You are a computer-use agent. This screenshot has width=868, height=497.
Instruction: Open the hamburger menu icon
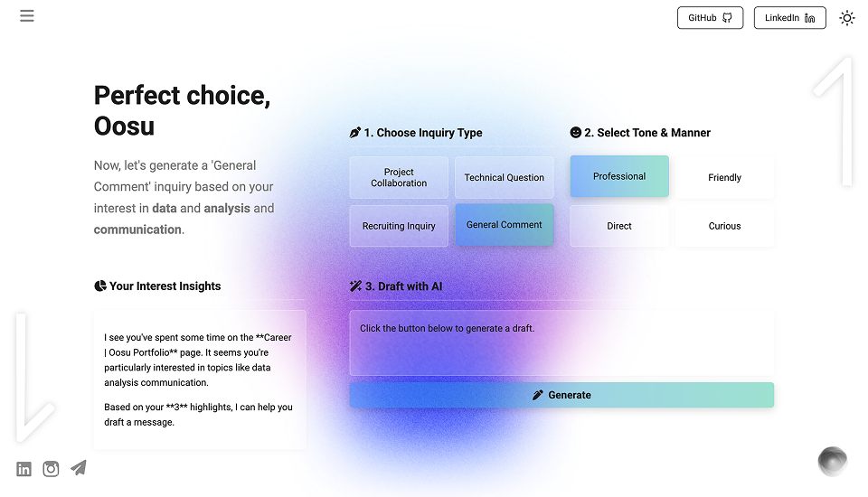click(x=26, y=15)
